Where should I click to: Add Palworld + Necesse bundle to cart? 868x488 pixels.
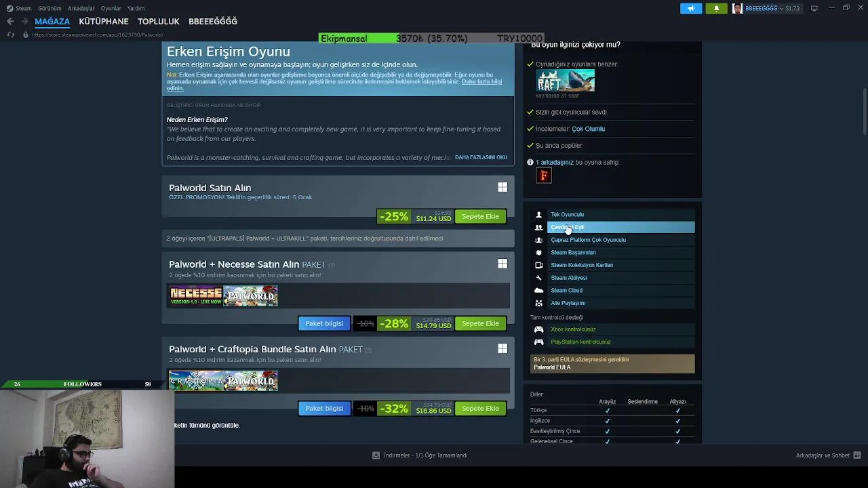tap(480, 323)
